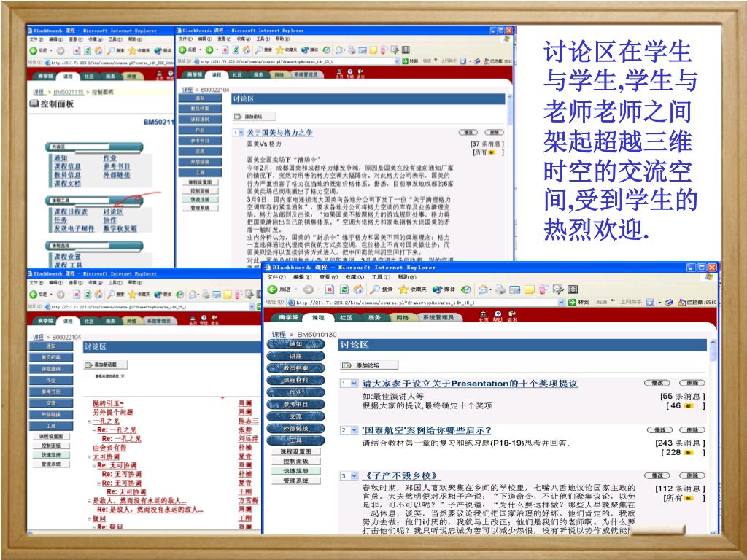747x560 pixels.
Task: Click Refresh icon in BM5010130 window toolbar
Action: pyautogui.click(x=344, y=289)
